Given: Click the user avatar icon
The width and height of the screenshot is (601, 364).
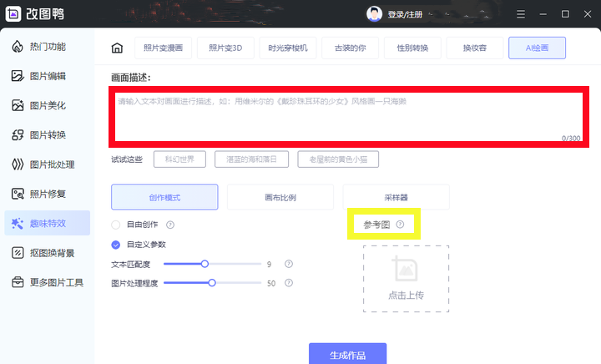Looking at the screenshot, I should [x=374, y=14].
